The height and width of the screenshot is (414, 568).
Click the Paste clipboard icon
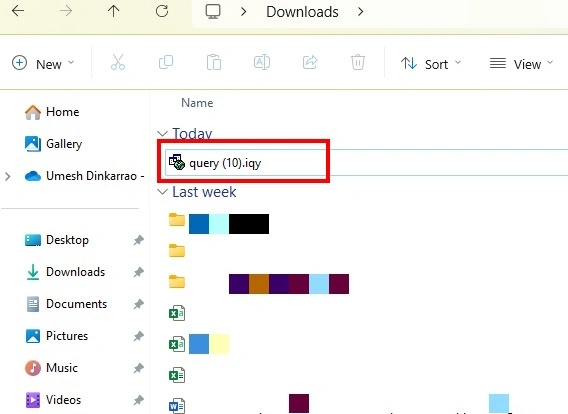214,62
